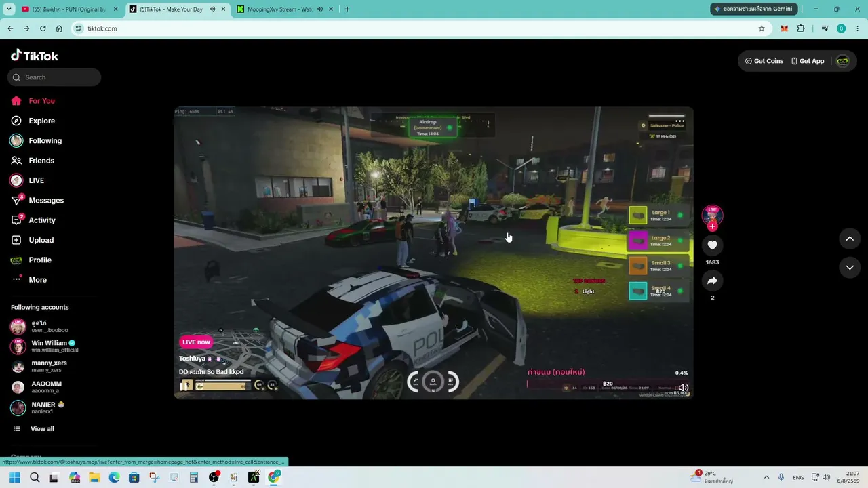Bookmark this page with the star

[762, 28]
